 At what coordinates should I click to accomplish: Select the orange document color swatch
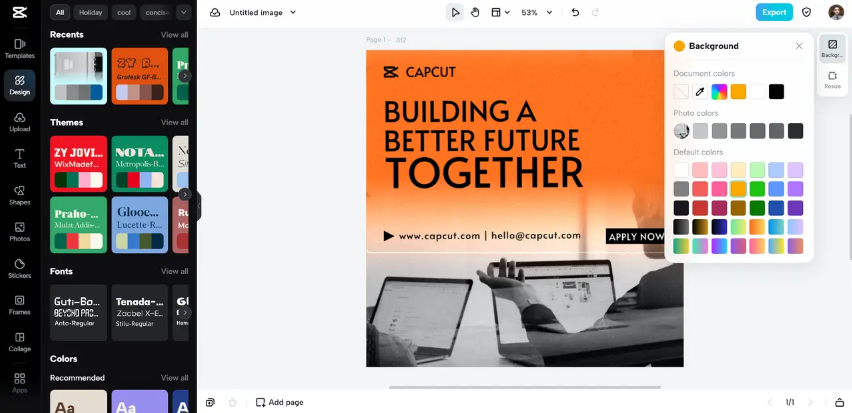(x=738, y=92)
